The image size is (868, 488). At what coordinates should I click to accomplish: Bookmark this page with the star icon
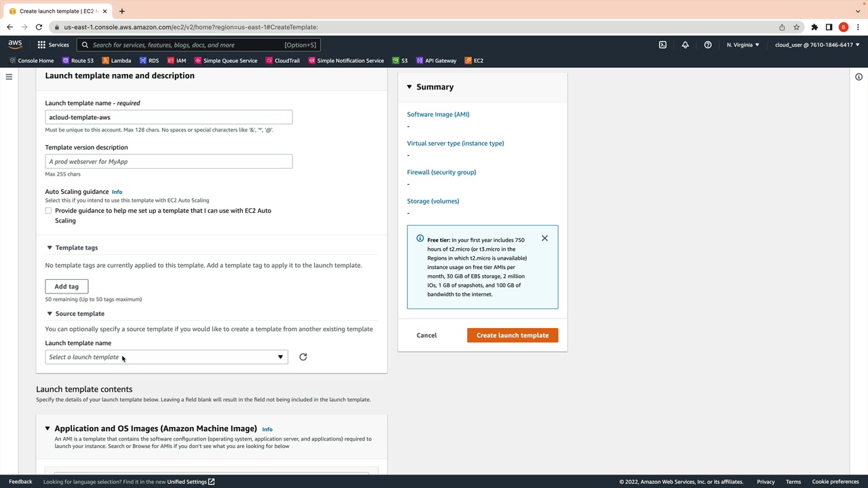pyautogui.click(x=797, y=27)
